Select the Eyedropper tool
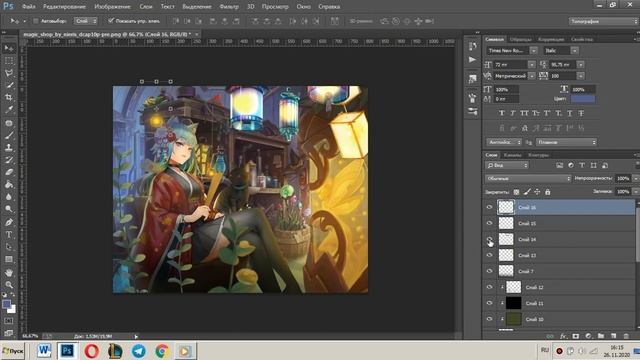 click(x=9, y=110)
